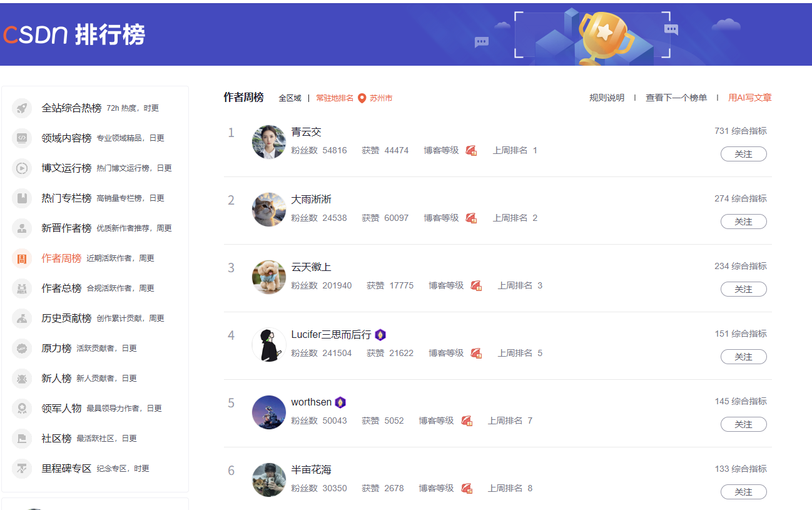The width and height of the screenshot is (812, 510).
Task: Click the 社区榜 flag icon
Action: (22, 439)
